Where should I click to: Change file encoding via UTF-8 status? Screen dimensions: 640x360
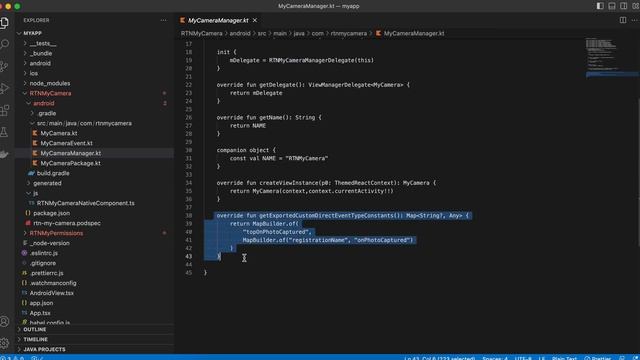523,358
